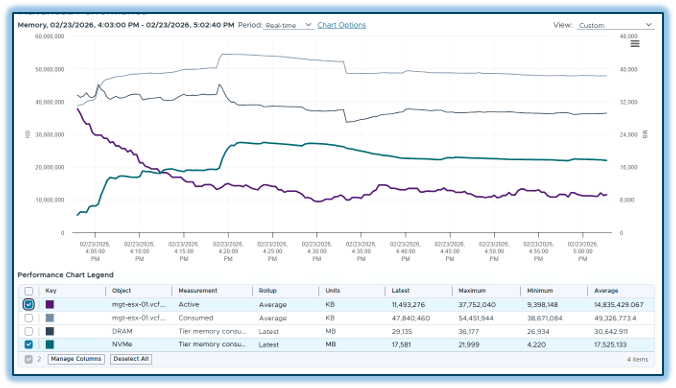Click the 54,451,944 maximum value
Viewport: 676px width, 388px height.
pos(476,318)
